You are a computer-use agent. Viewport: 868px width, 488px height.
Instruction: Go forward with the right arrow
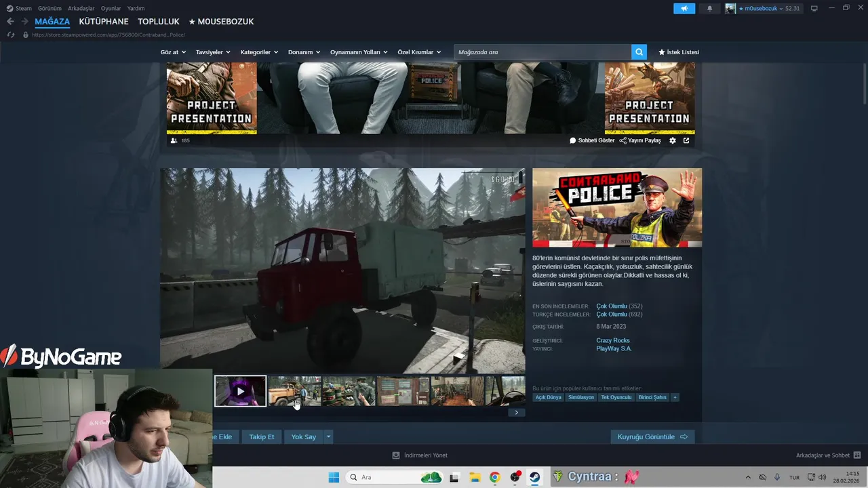pyautogui.click(x=24, y=22)
